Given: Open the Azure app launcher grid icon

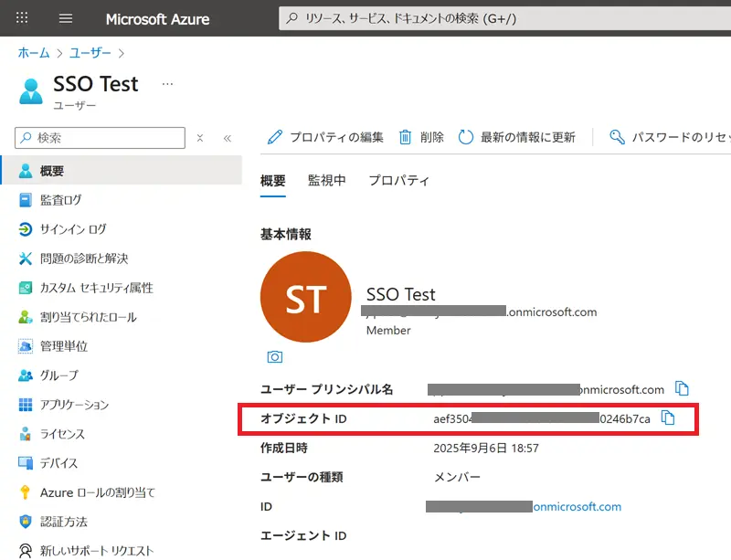Looking at the screenshot, I should point(22,18).
